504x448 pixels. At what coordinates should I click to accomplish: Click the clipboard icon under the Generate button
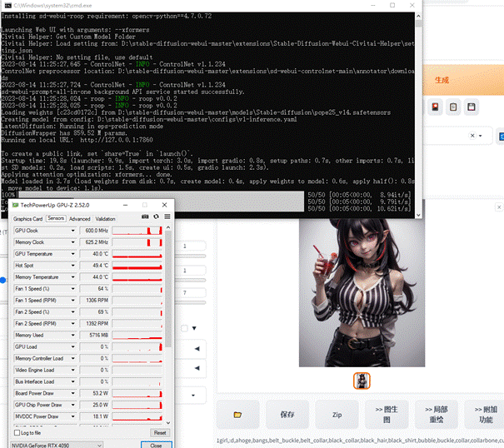452,107
